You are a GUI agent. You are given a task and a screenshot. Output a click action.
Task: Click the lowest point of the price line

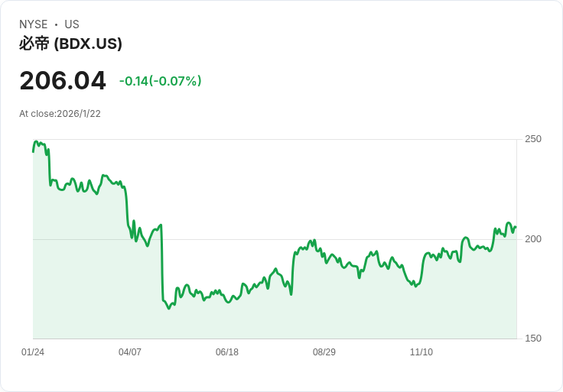click(169, 308)
